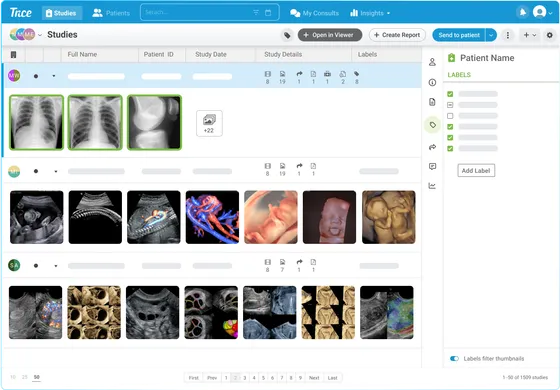The image size is (560, 390).
Task: Jump to the Last page
Action: tap(332, 378)
